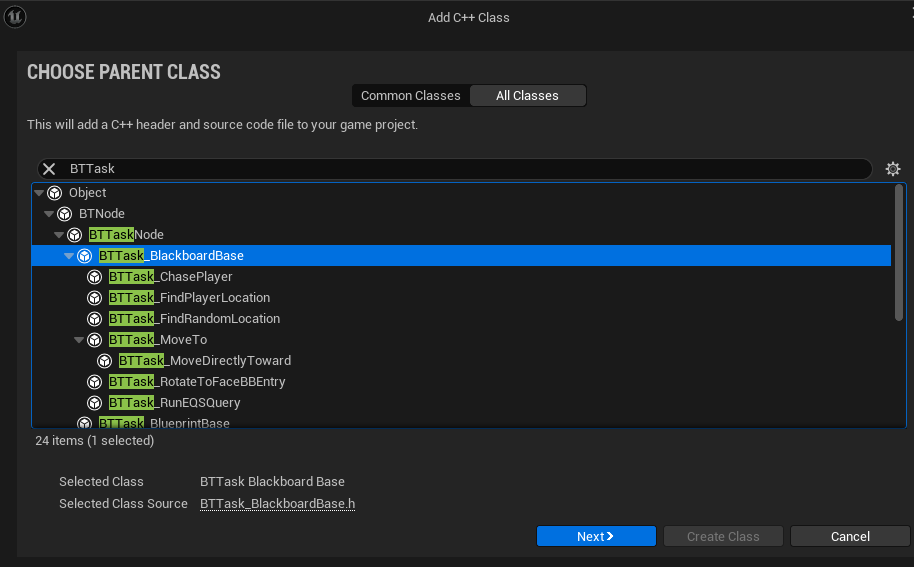914x567 pixels.
Task: Switch to Common Classes tab
Action: point(410,96)
